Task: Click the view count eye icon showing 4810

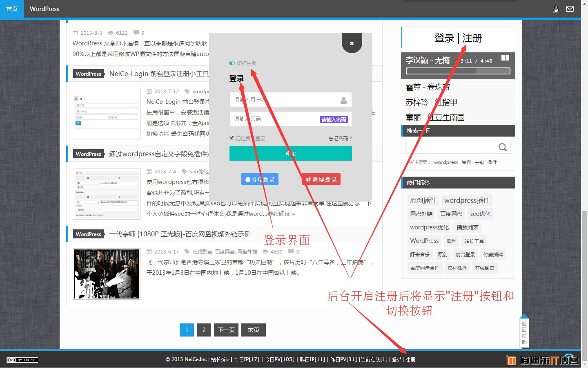Action: coord(265,251)
